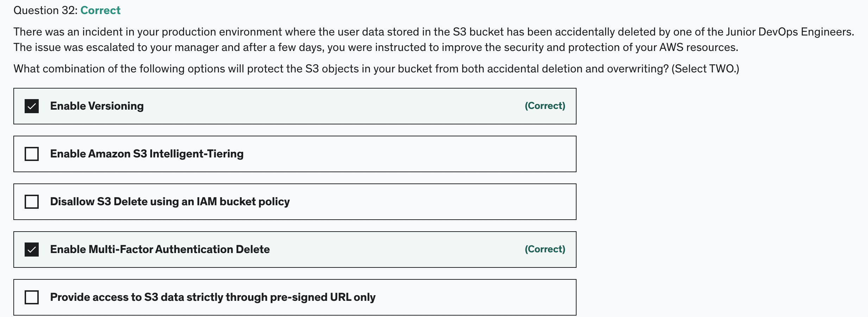868x317 pixels.
Task: Click the green Correct status in question header
Action: (x=100, y=11)
